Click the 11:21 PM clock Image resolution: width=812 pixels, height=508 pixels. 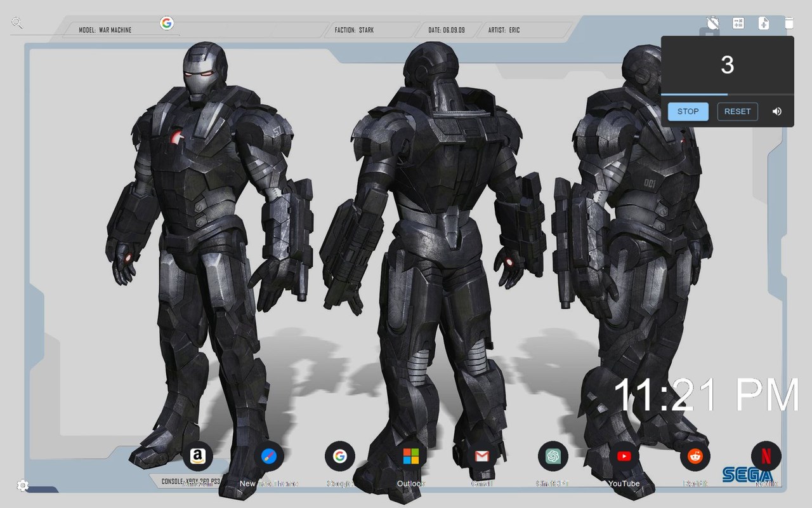(707, 395)
